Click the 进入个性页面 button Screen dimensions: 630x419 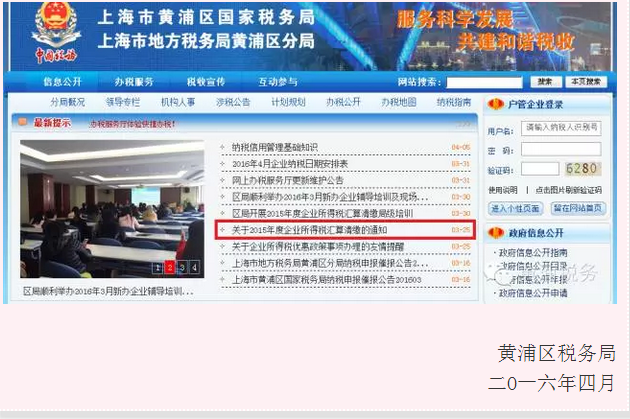coord(516,208)
